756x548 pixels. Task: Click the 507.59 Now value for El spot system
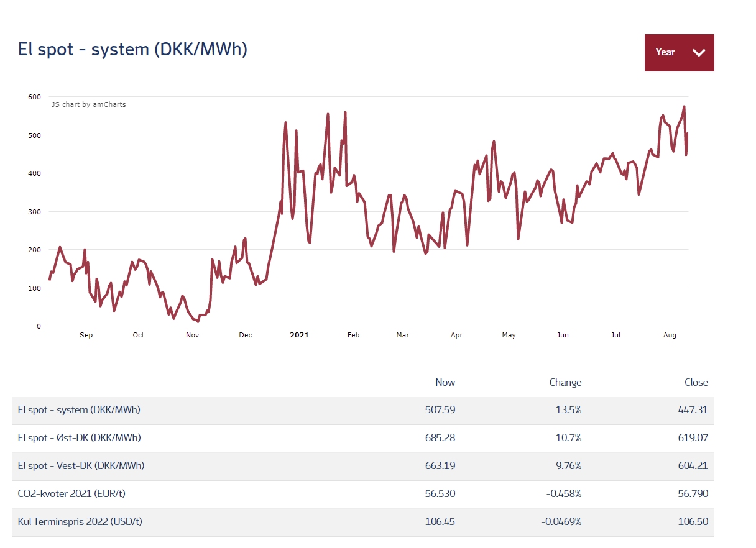tap(440, 410)
